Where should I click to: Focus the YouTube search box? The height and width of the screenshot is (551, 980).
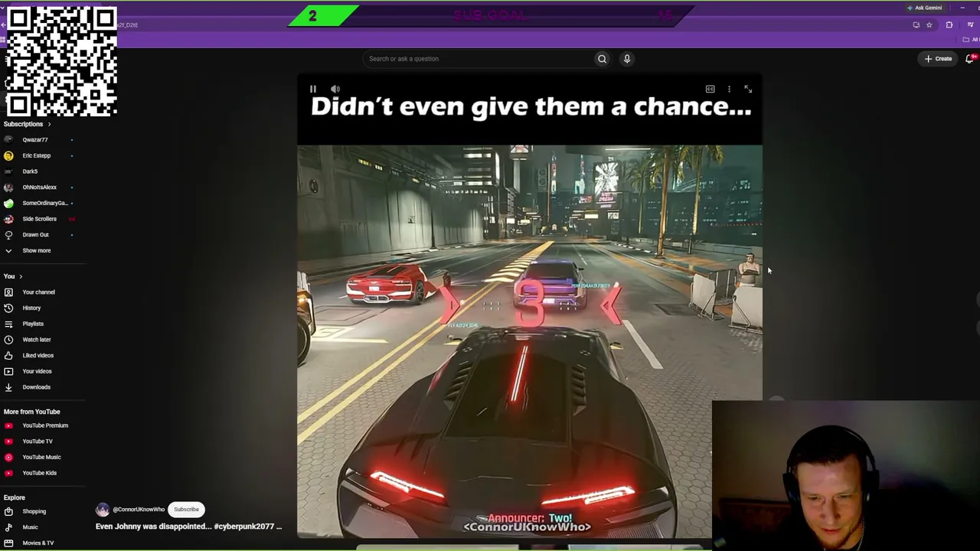478,59
